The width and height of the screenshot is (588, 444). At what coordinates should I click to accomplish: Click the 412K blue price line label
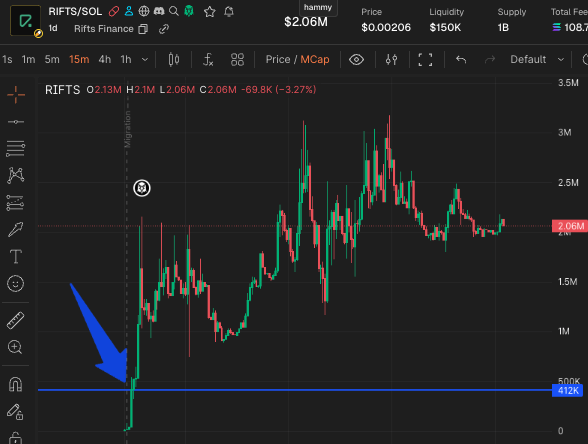pyautogui.click(x=568, y=390)
